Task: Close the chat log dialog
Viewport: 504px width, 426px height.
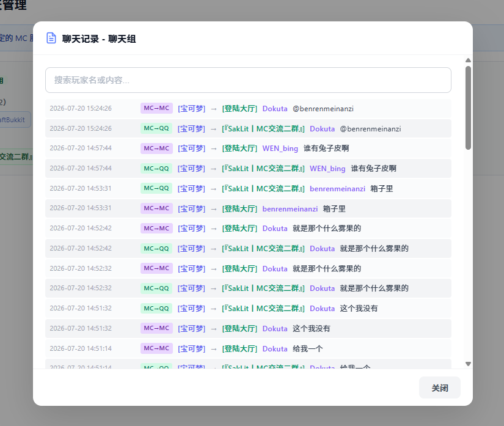Action: (440, 387)
